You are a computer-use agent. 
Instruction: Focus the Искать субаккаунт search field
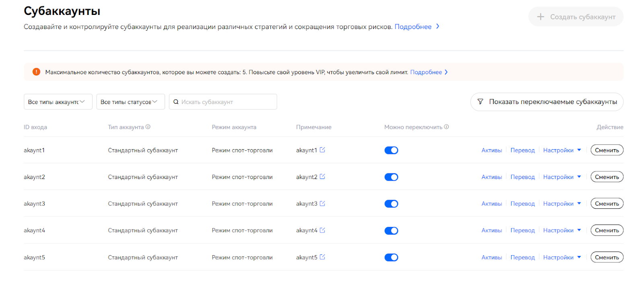[x=223, y=102]
